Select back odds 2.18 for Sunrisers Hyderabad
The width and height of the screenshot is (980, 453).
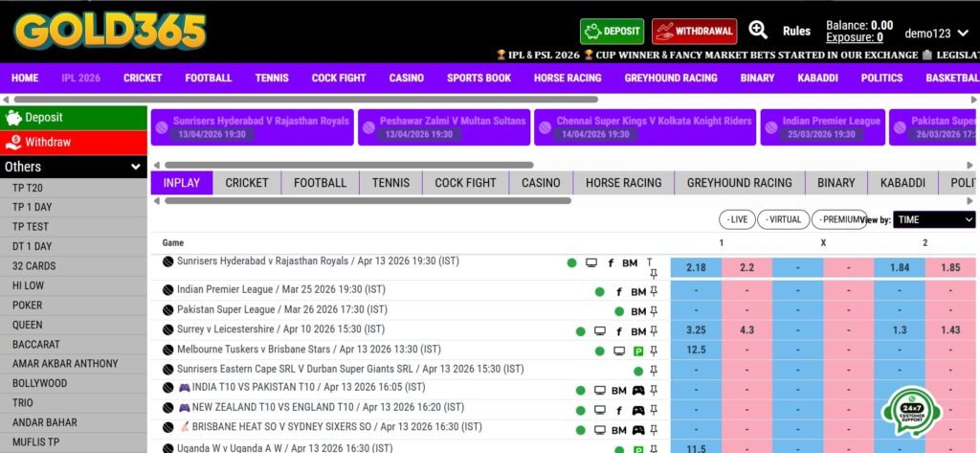696,267
